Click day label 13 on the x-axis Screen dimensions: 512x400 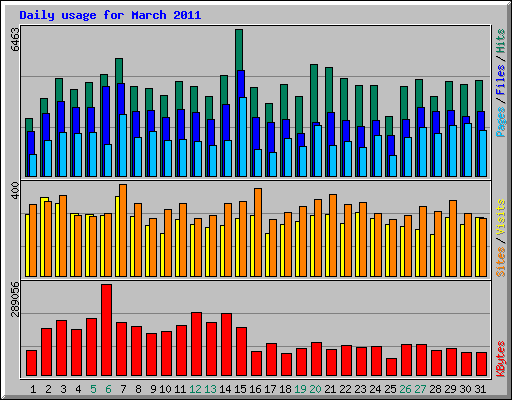click(210, 389)
